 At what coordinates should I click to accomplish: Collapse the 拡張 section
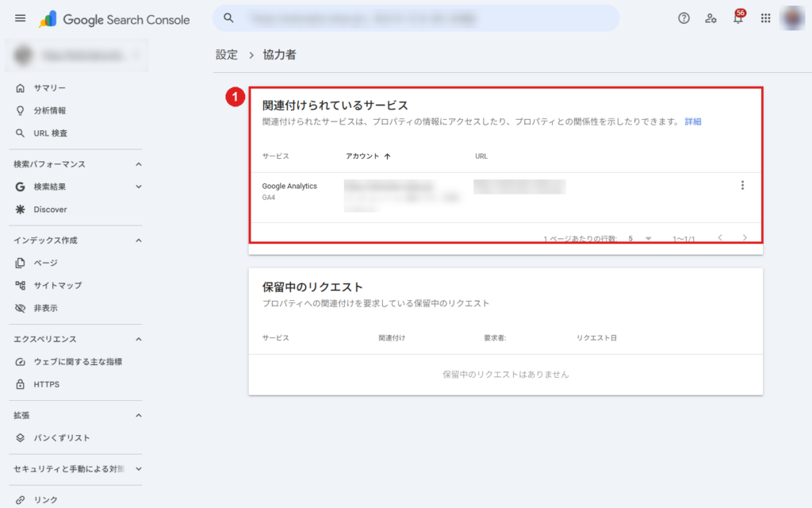[x=138, y=415]
